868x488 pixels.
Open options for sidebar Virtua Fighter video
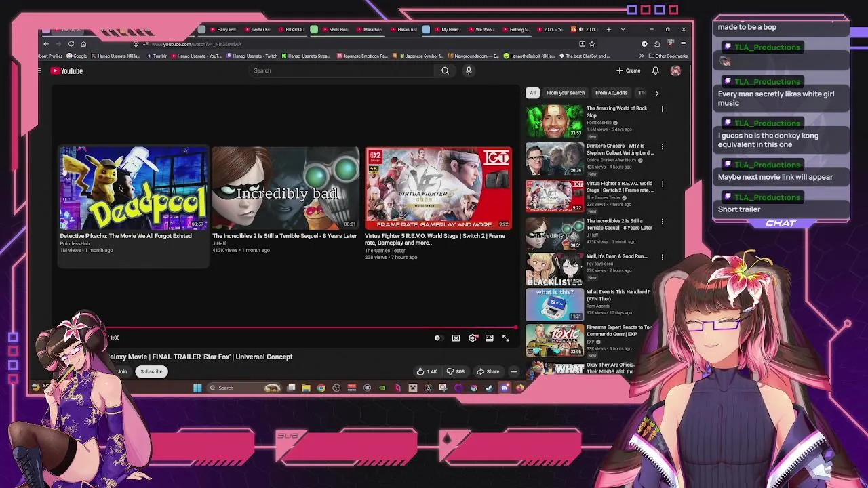pyautogui.click(x=663, y=184)
